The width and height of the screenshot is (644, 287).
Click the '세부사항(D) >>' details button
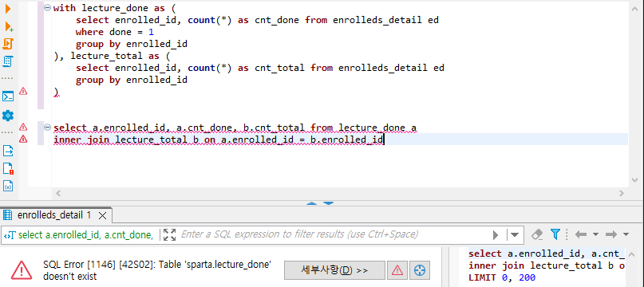tap(334, 270)
